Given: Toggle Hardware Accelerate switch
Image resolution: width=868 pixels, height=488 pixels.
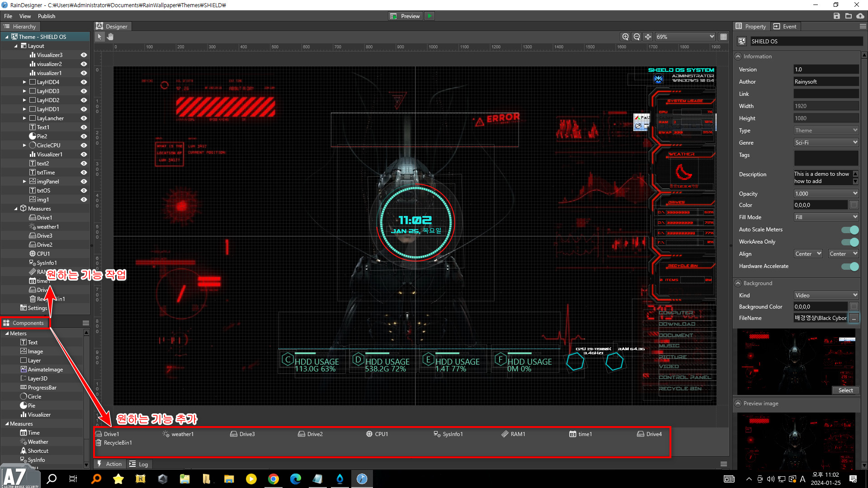Looking at the screenshot, I should click(850, 266).
